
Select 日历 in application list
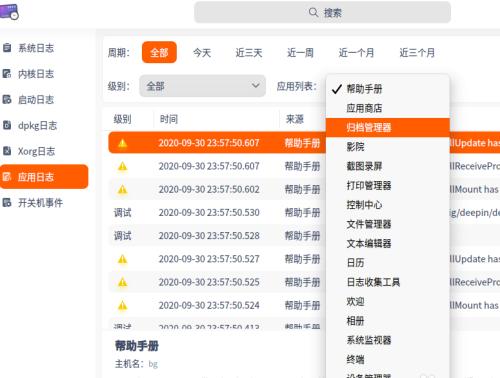[388, 263]
